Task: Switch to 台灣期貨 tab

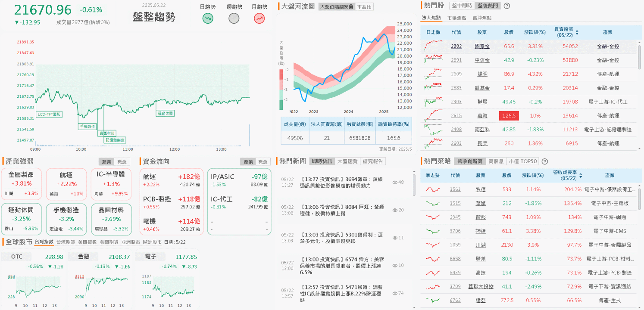Action: pos(66,242)
